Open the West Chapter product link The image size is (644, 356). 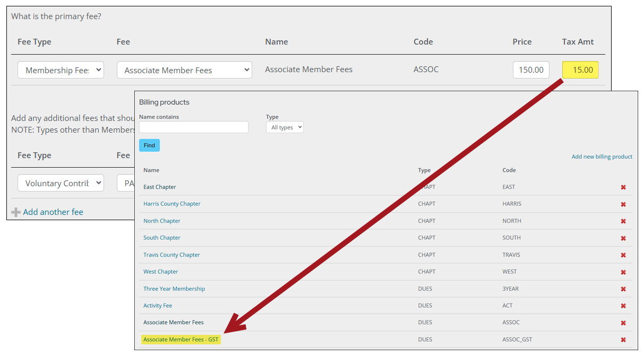tap(161, 272)
